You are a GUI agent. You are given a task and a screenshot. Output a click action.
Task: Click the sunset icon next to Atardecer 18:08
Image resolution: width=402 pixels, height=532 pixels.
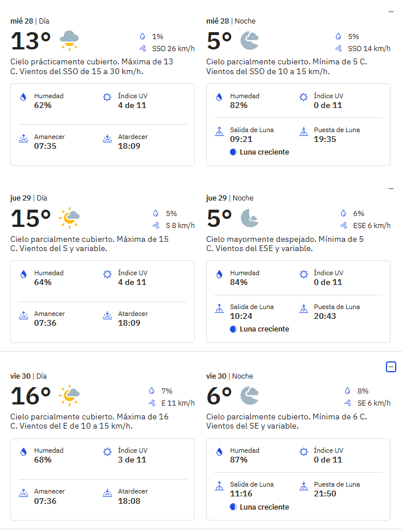[x=107, y=492]
